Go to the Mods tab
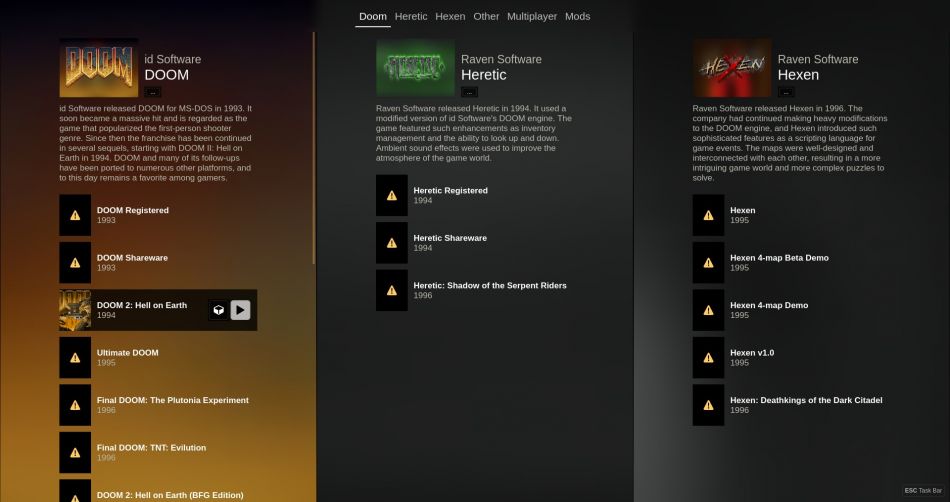The height and width of the screenshot is (502, 950). (577, 16)
